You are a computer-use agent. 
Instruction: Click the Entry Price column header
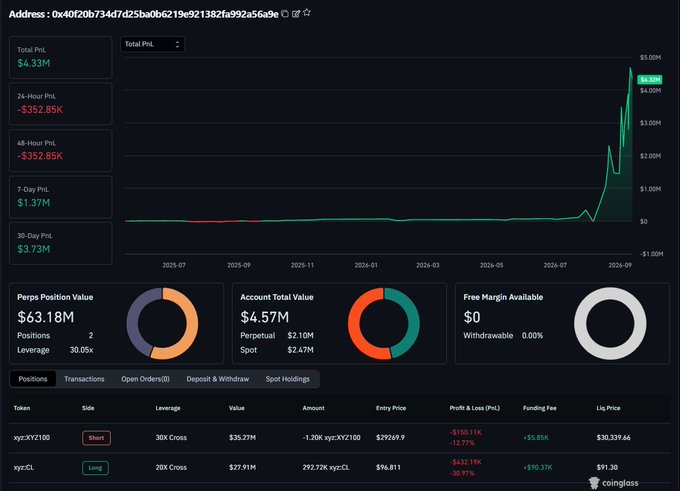(x=391, y=408)
